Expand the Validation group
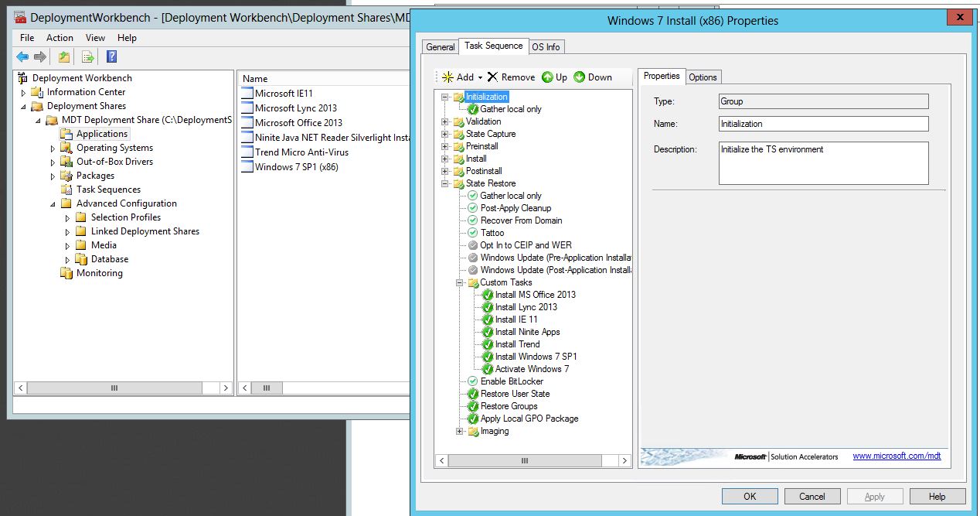This screenshot has width=980, height=516. click(x=444, y=121)
